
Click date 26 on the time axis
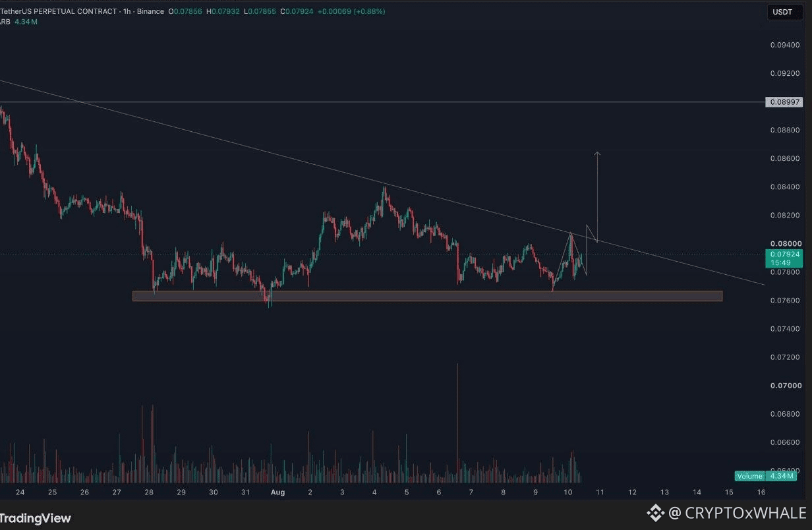[x=84, y=492]
